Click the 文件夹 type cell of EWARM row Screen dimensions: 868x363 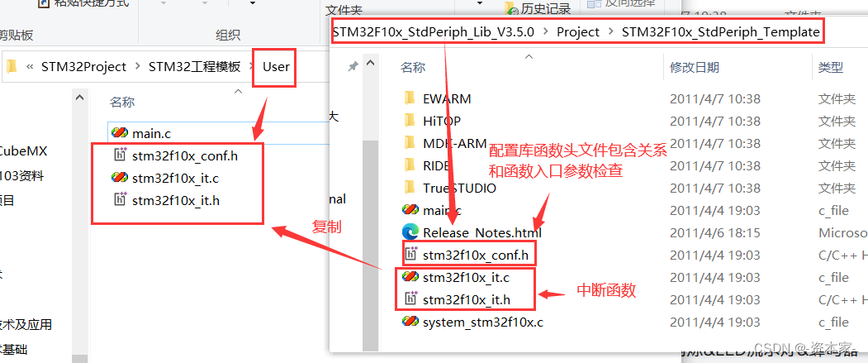(x=837, y=99)
